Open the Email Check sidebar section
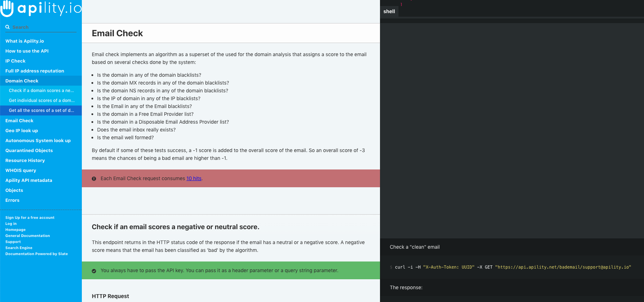 point(20,120)
